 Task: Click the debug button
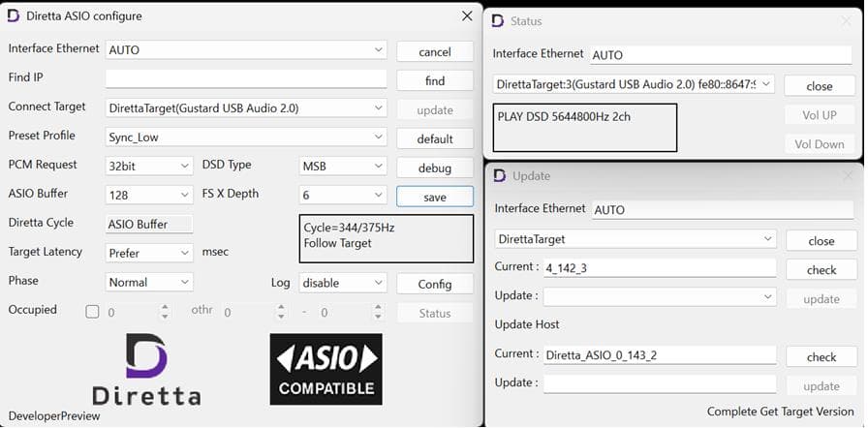pos(435,168)
